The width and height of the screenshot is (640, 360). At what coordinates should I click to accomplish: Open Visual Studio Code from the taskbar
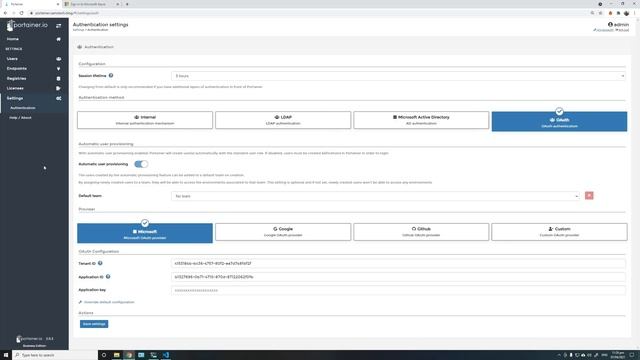(x=166, y=355)
